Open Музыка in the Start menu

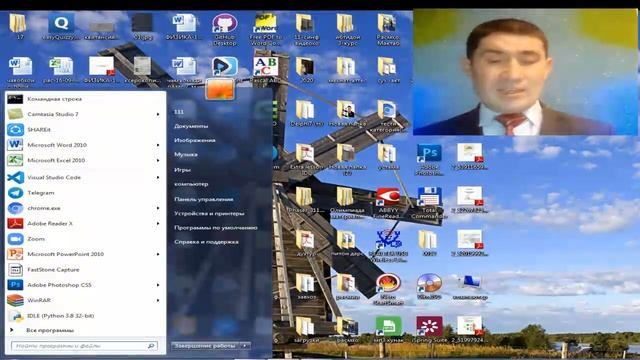point(186,155)
